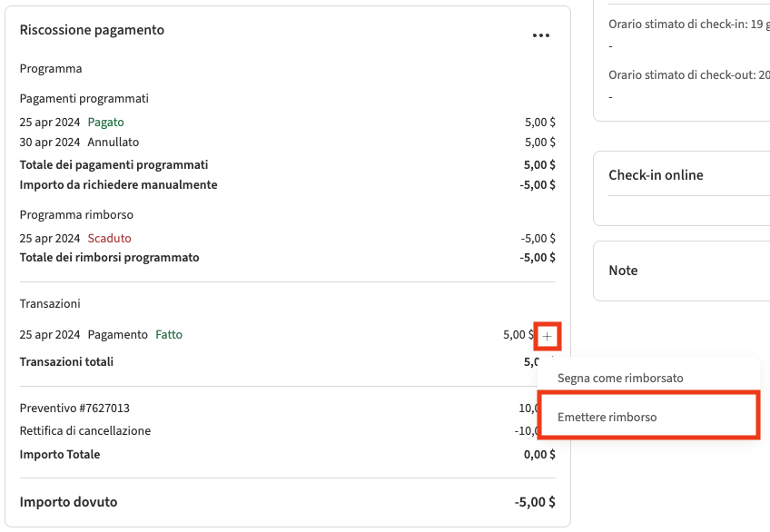The image size is (770, 532).
Task: Click the green 'Fatto' transaction status
Action: click(x=169, y=334)
